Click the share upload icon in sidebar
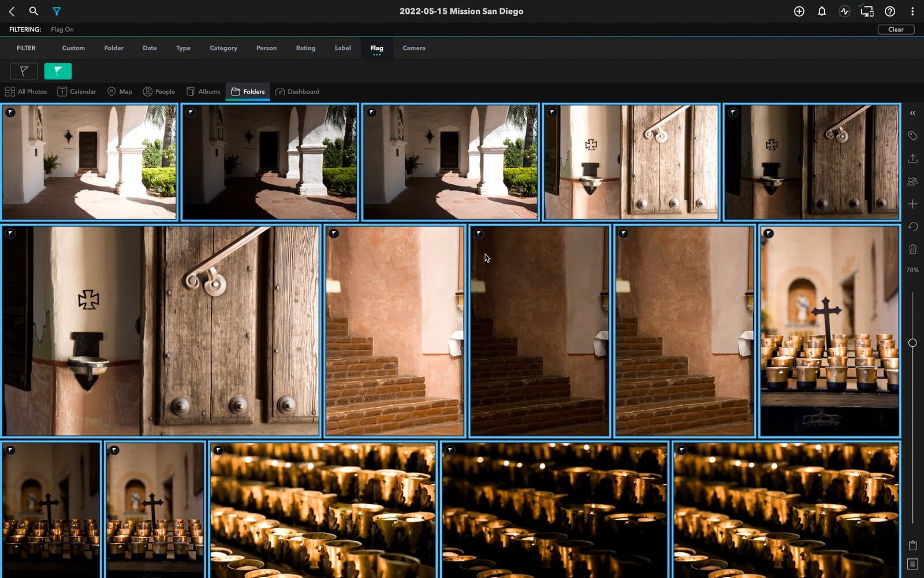924x578 pixels. 912,158
